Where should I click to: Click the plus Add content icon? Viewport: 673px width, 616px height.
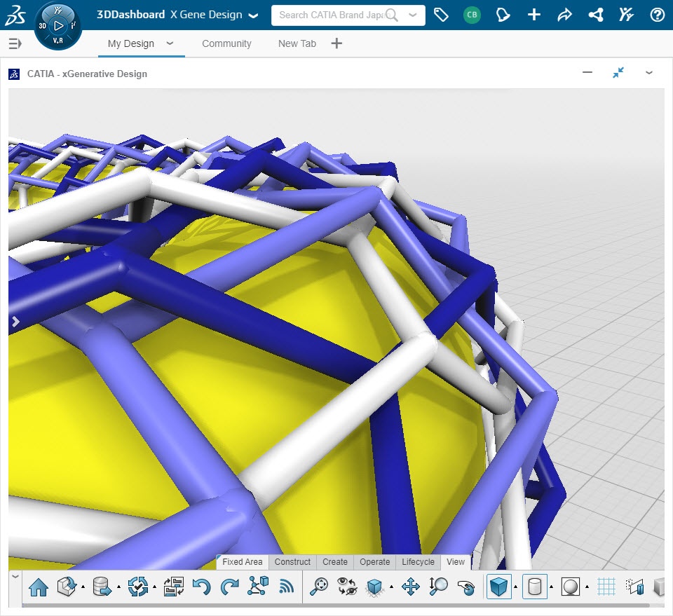point(534,15)
